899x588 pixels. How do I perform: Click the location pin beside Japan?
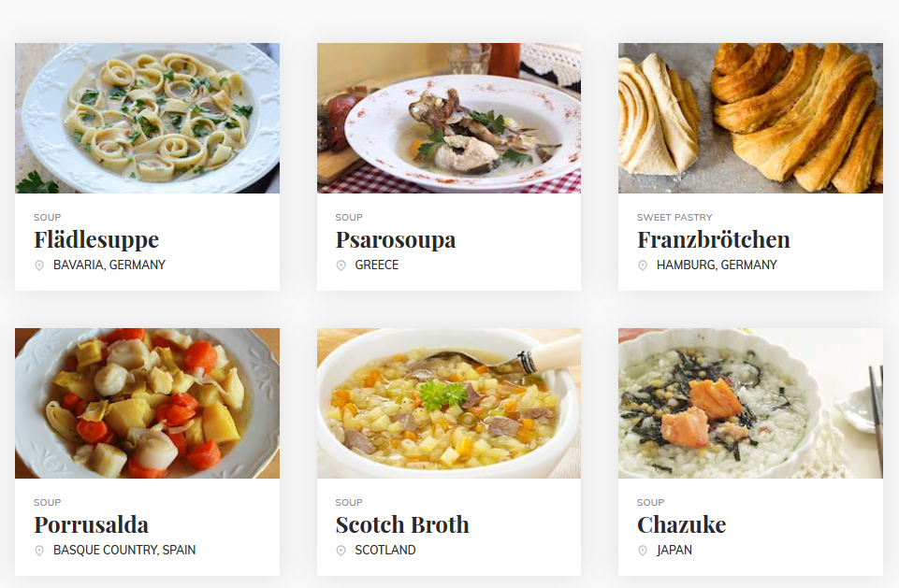click(x=642, y=551)
